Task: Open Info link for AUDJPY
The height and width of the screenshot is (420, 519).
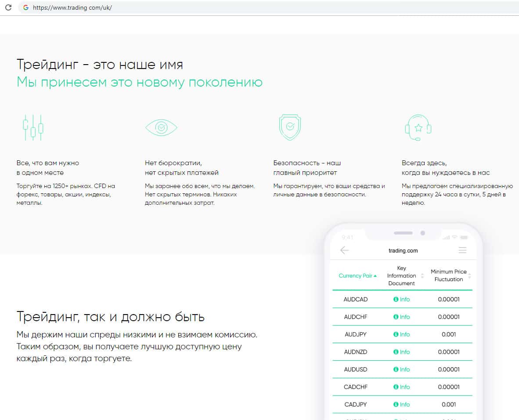Action: (x=402, y=334)
